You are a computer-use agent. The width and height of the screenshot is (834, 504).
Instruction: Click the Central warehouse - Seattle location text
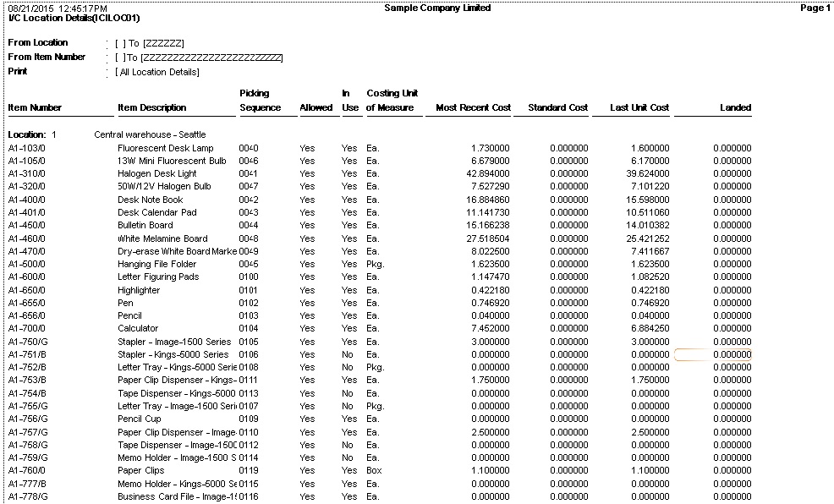[150, 134]
